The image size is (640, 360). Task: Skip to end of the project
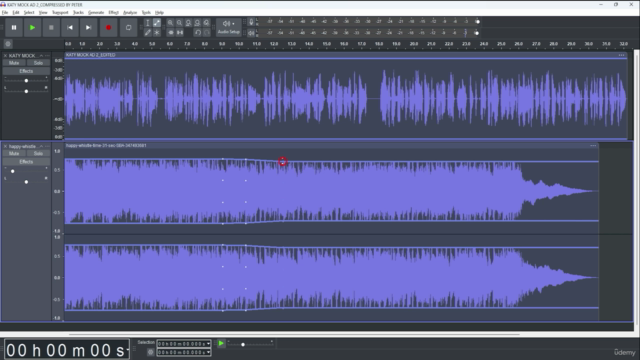(89, 28)
